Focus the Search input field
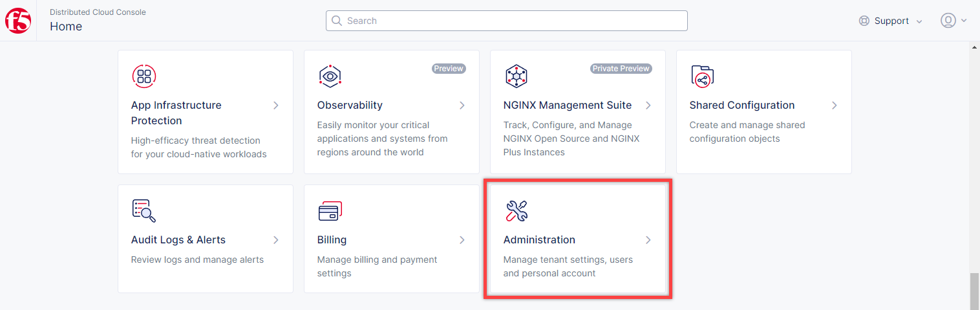This screenshot has width=980, height=310. coord(507,21)
